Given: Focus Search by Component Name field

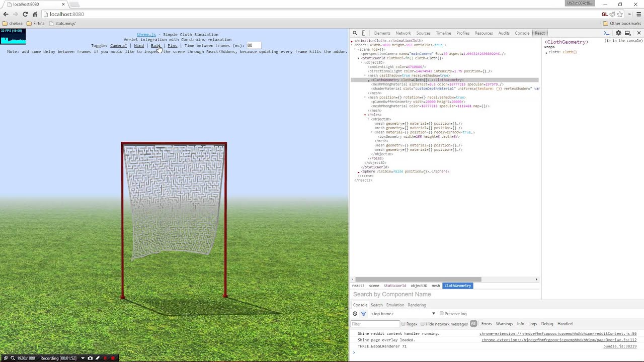Looking at the screenshot, I should (x=446, y=294).
